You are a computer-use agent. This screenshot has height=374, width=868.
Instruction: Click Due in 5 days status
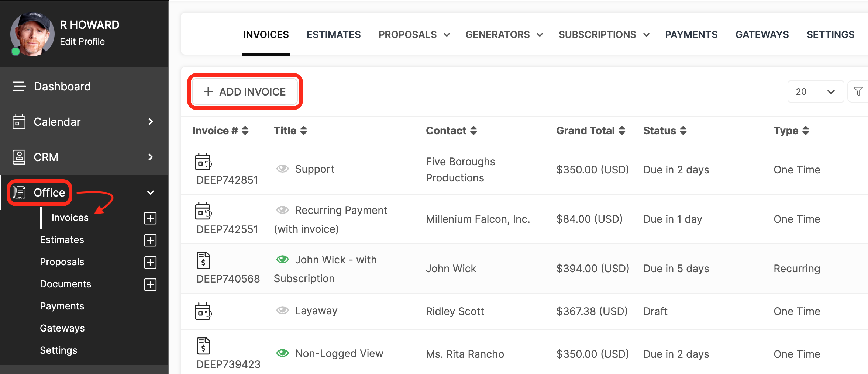(x=676, y=269)
